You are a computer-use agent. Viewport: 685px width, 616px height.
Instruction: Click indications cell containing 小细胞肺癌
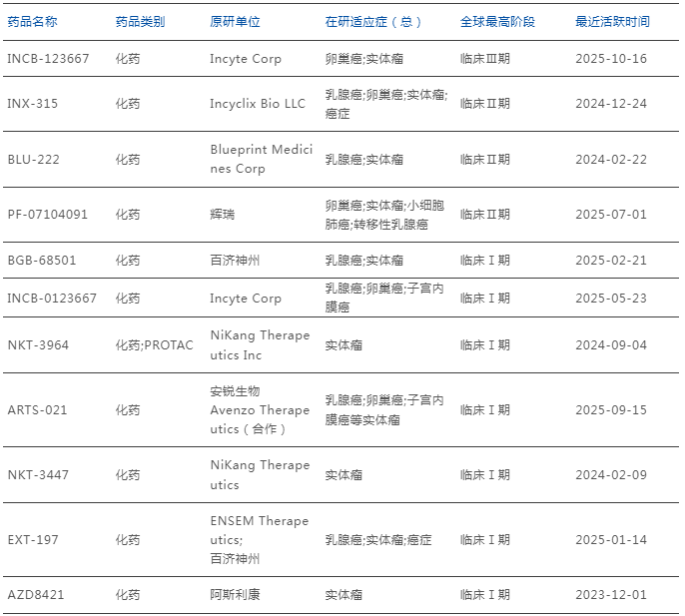pos(384,215)
